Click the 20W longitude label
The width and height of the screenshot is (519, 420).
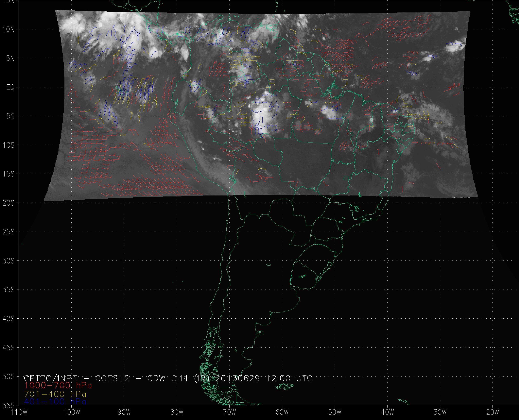click(493, 412)
